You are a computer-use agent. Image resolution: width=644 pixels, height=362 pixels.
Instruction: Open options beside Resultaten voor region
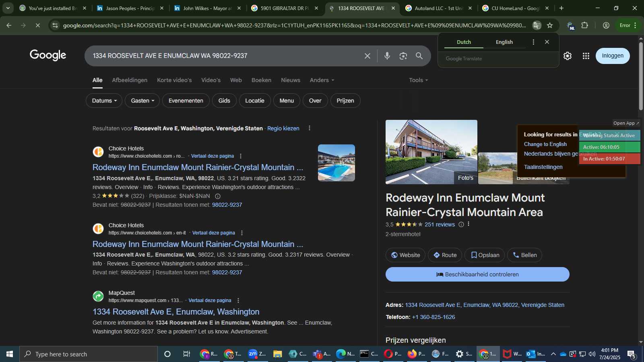[310, 128]
